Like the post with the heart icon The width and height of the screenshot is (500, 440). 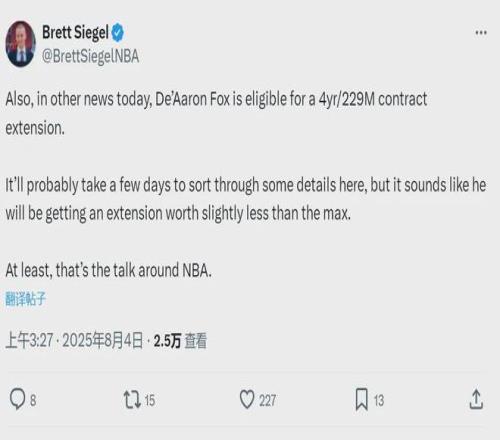247,399
